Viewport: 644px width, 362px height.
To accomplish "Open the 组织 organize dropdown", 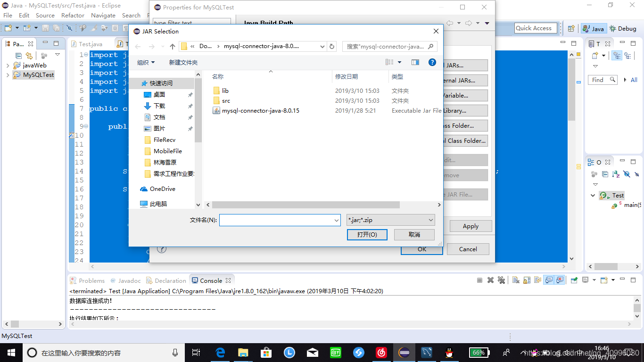I will tap(146, 62).
